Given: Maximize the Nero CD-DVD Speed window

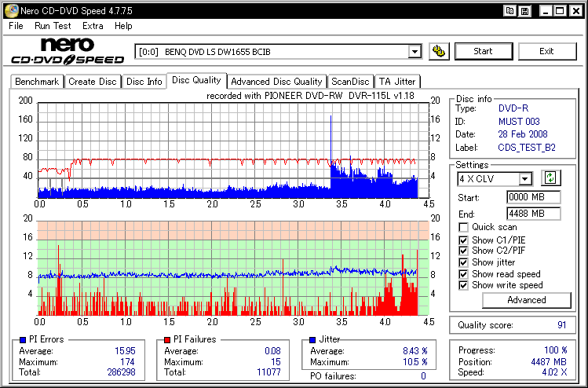Looking at the screenshot, I should 560,11.
